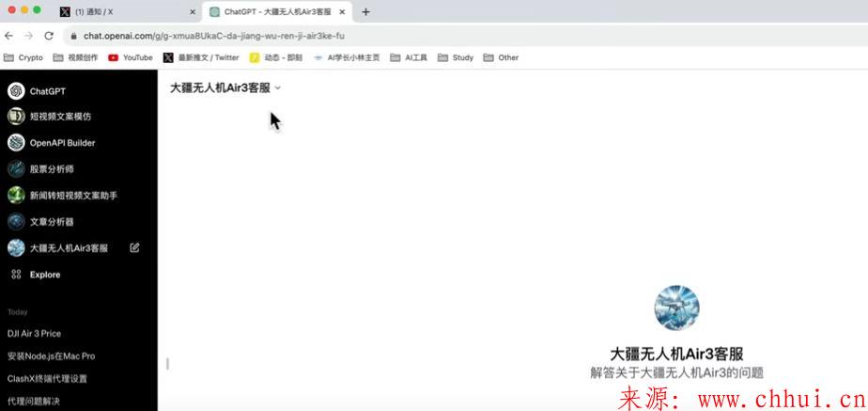Screen dimensions: 868x411
Task: Click the Explore grid icon
Action: click(16, 275)
